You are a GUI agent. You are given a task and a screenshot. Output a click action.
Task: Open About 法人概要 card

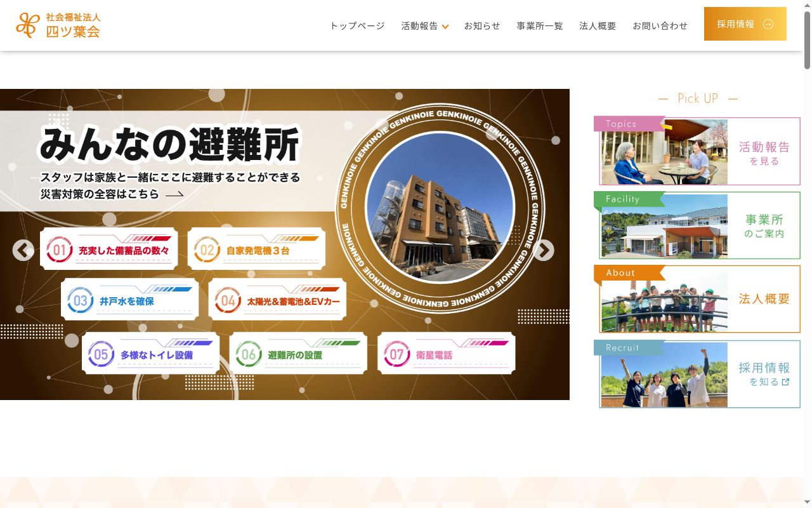[697, 299]
